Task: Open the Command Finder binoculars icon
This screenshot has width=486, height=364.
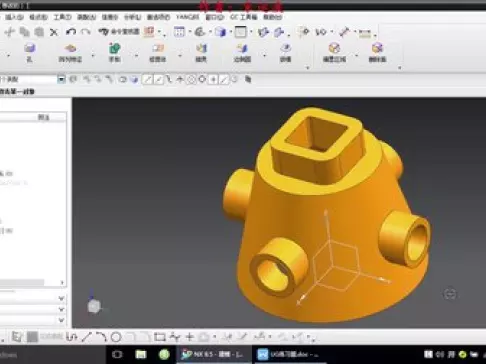Action: click(x=104, y=32)
